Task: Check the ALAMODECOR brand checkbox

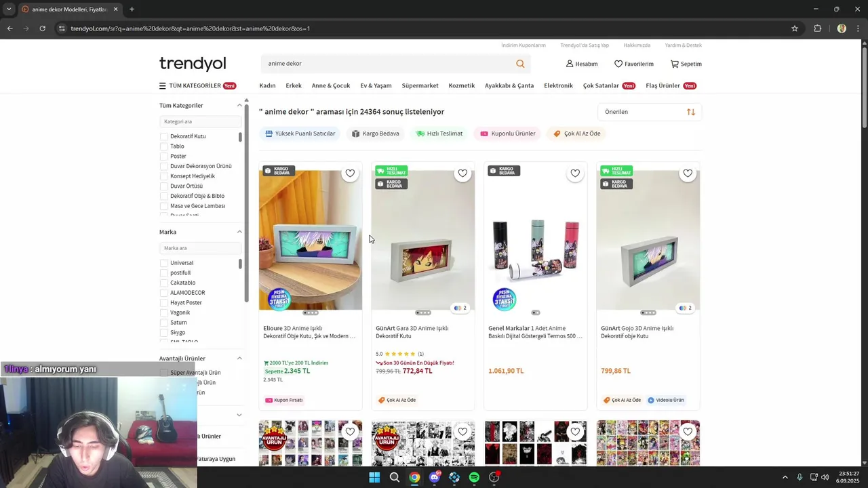Action: [163, 293]
